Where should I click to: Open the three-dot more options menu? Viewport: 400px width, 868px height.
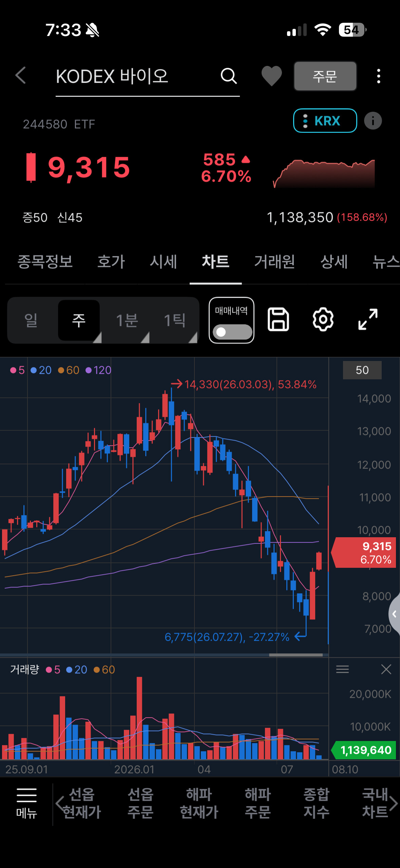coord(379,76)
